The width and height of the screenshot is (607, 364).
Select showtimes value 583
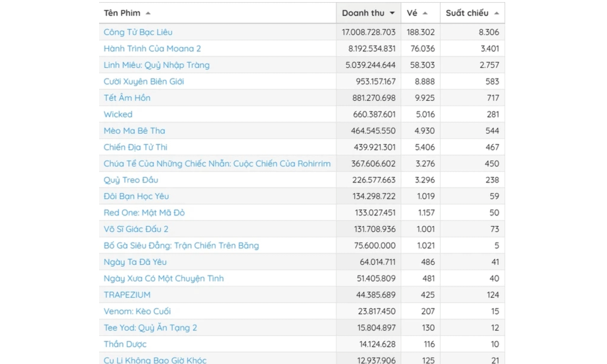(x=492, y=81)
